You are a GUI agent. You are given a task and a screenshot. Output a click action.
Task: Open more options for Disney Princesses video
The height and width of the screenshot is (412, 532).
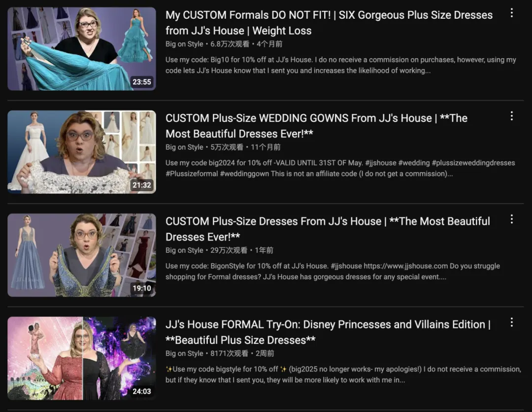point(512,323)
